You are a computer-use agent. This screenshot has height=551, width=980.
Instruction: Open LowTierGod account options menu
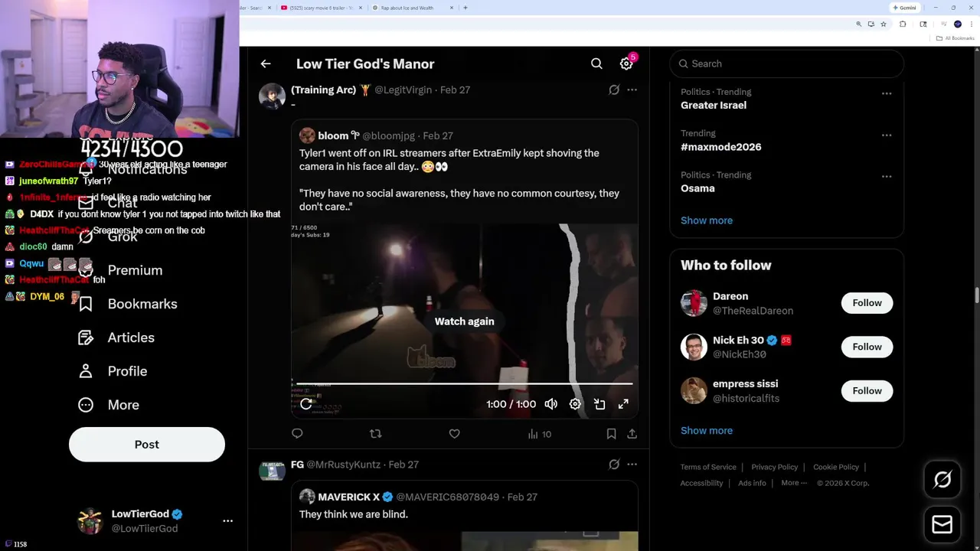[x=227, y=520]
